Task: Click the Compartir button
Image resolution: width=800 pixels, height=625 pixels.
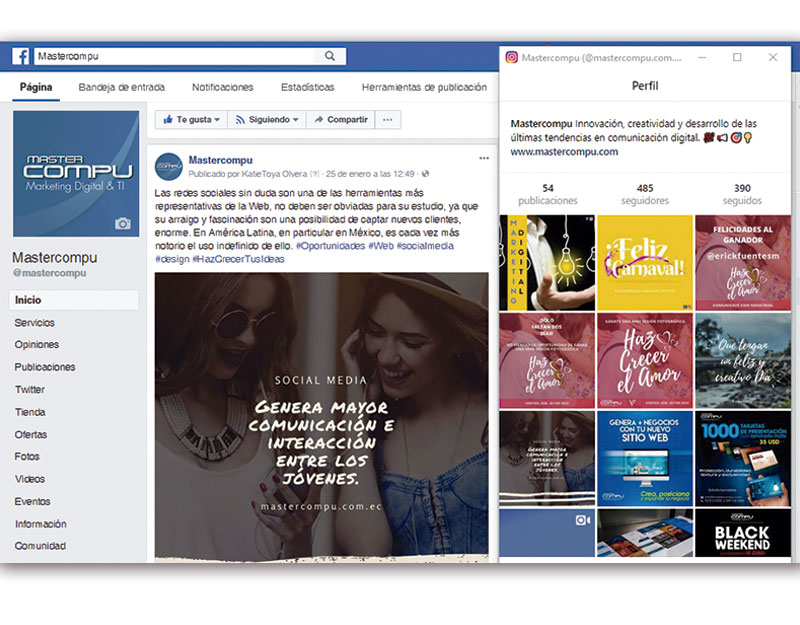Action: coord(341,120)
